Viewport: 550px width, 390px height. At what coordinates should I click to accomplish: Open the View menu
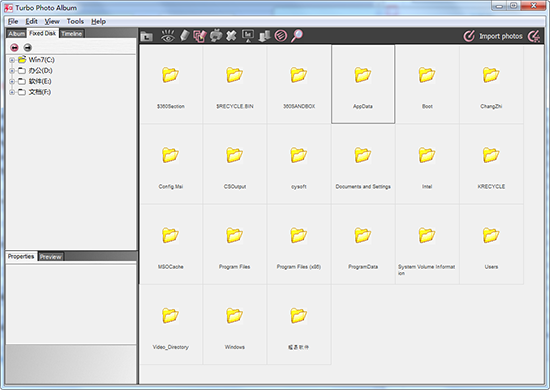pyautogui.click(x=52, y=21)
